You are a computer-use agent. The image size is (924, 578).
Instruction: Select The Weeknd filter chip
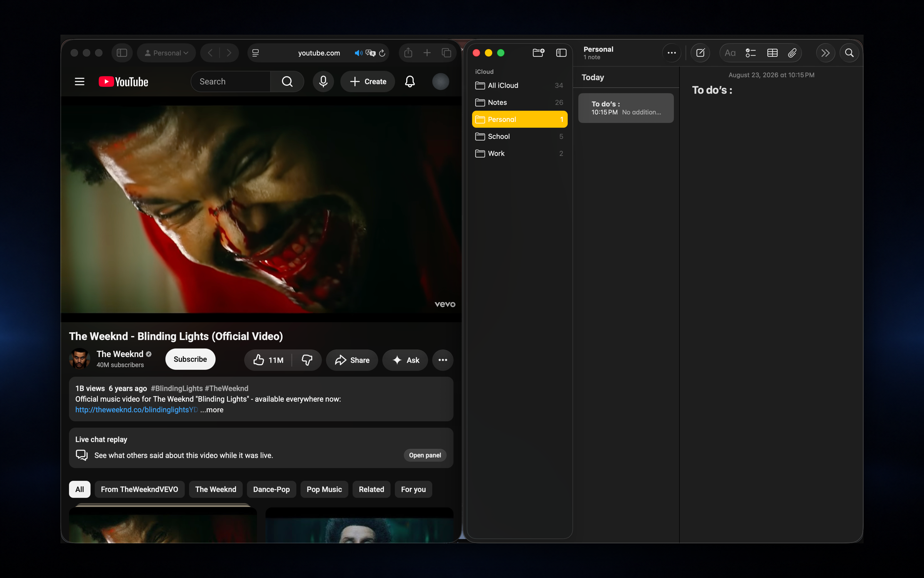coord(216,489)
